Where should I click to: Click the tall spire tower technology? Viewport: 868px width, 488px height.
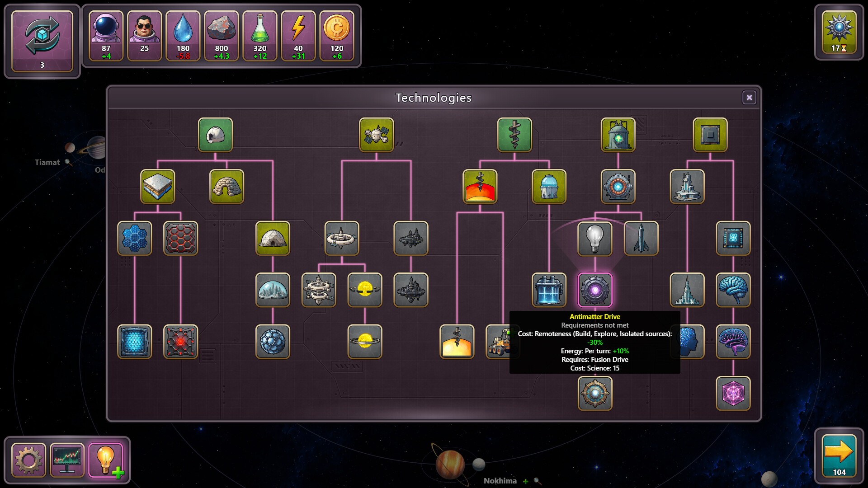[687, 290]
